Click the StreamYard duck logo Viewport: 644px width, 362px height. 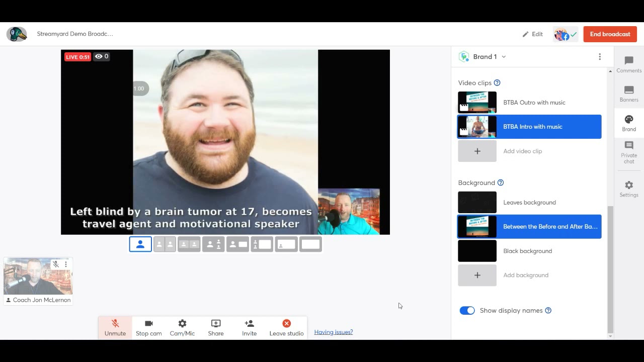17,34
